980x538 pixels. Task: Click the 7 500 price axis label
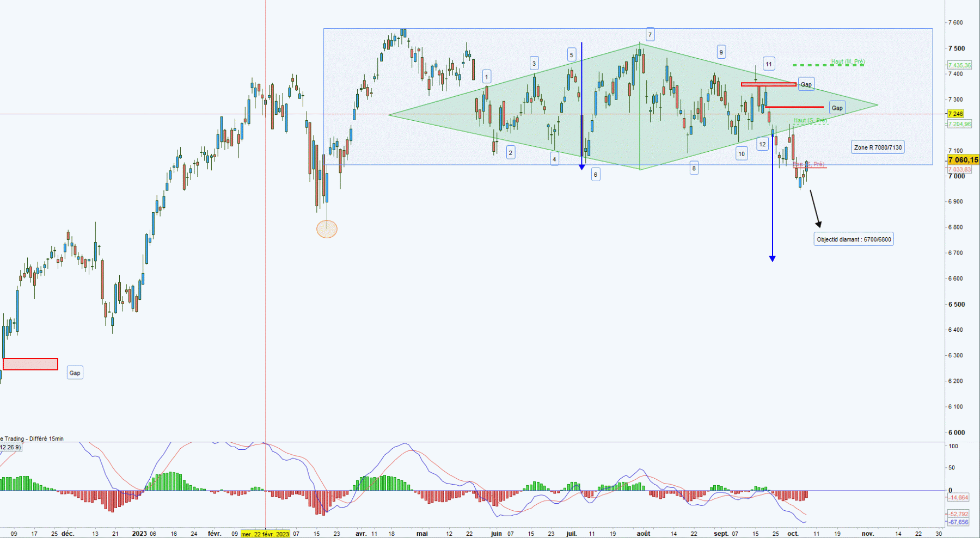pyautogui.click(x=955, y=48)
